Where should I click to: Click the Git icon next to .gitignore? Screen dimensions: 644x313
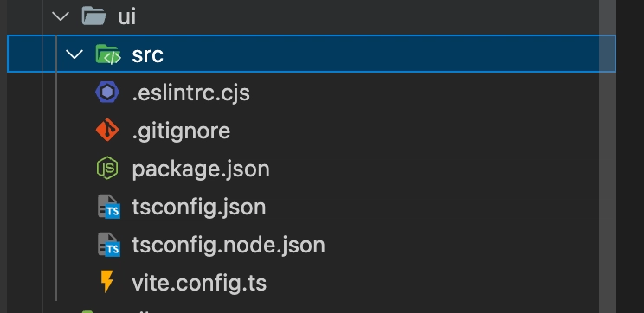[107, 131]
